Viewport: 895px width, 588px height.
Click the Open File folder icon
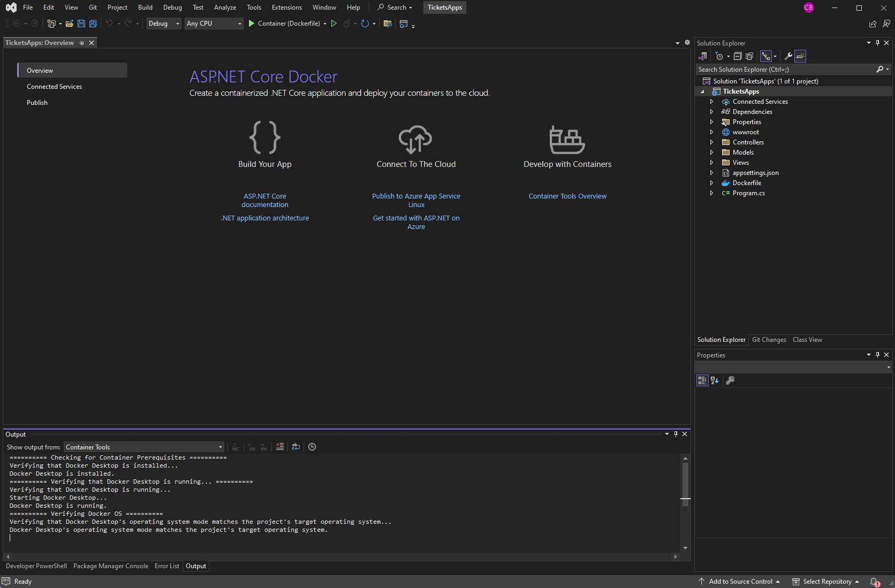pos(70,24)
